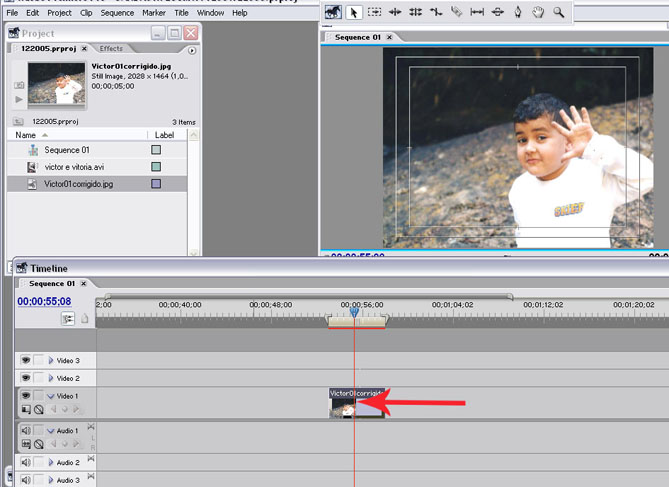Image resolution: width=669 pixels, height=487 pixels.
Task: Select the Zoom magnifier tool
Action: pos(558,13)
